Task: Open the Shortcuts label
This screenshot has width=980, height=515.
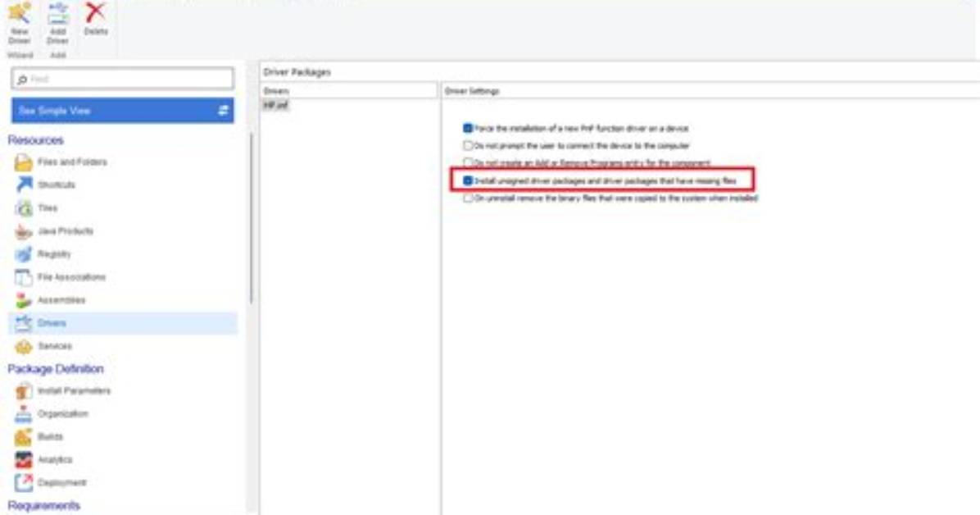Action: pyautogui.click(x=57, y=185)
